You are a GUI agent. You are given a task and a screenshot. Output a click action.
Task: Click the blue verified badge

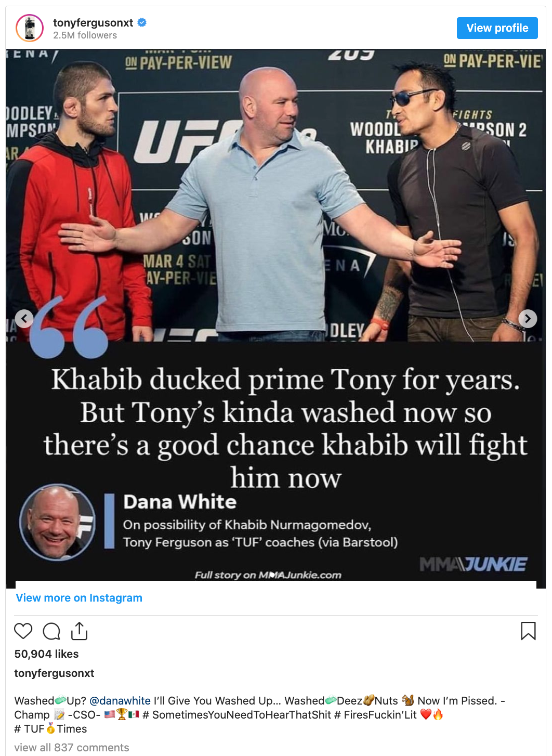click(x=142, y=22)
